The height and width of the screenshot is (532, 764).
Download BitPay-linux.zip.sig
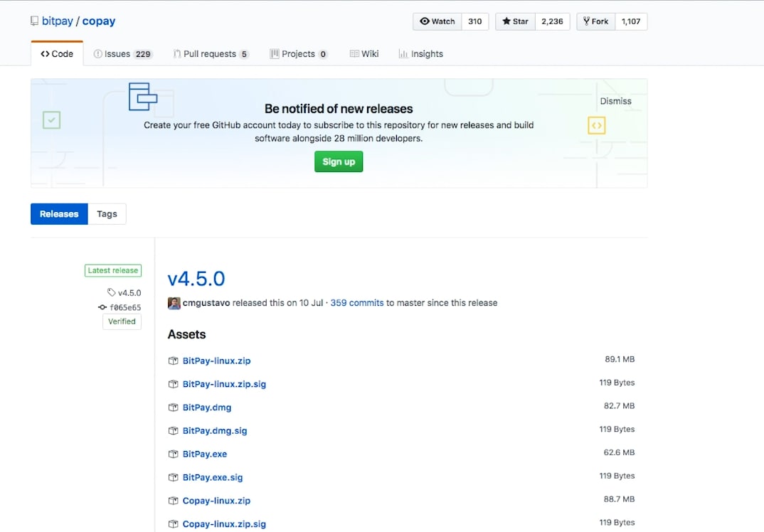224,384
